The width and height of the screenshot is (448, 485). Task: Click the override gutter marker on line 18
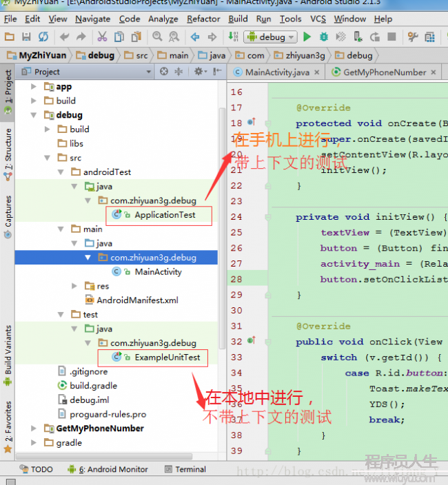[x=252, y=122]
